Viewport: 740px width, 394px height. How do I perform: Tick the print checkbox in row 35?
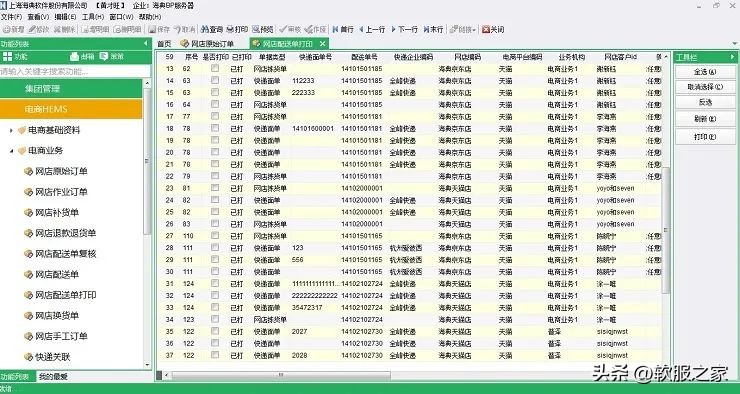pyautogui.click(x=215, y=331)
